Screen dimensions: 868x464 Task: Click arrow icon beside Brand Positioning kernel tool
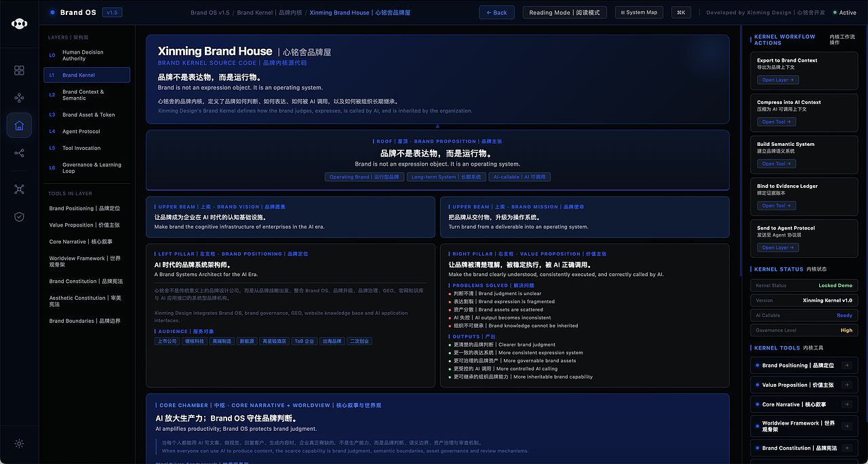click(846, 365)
